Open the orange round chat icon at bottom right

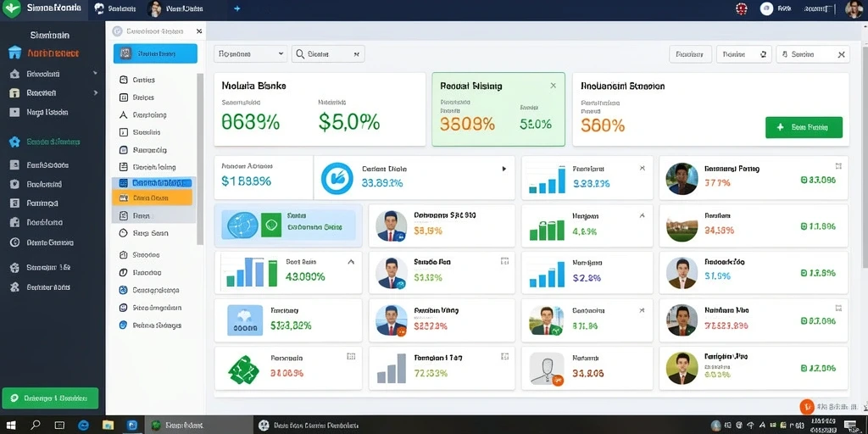[x=807, y=407]
